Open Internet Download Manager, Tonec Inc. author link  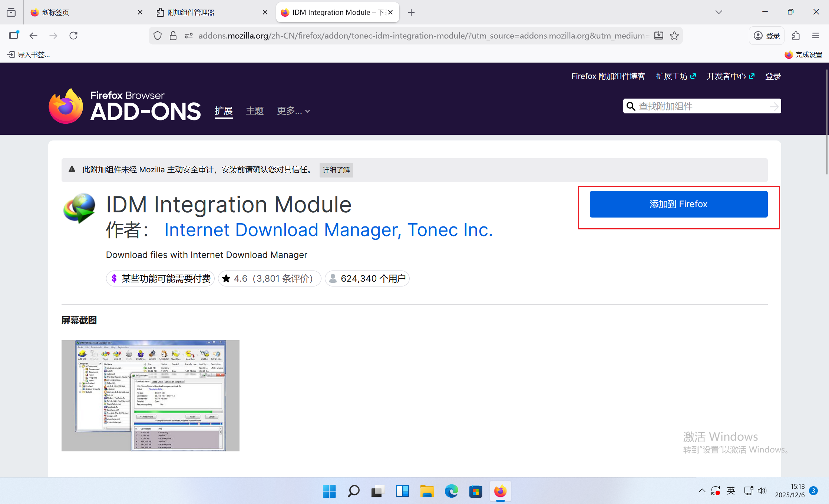tap(328, 230)
